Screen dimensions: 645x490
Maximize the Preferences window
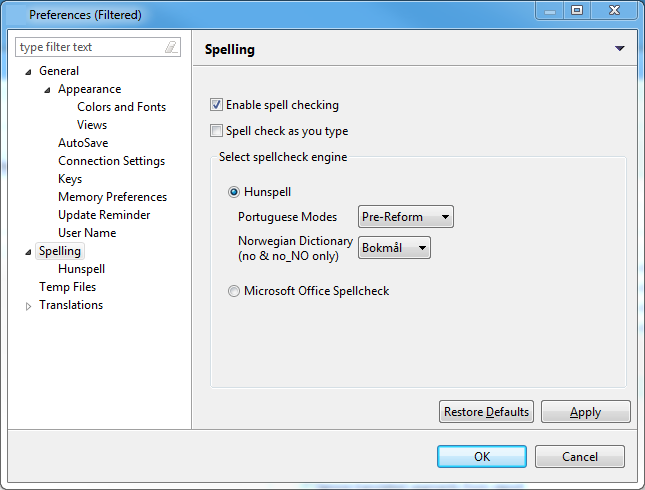[577, 11]
